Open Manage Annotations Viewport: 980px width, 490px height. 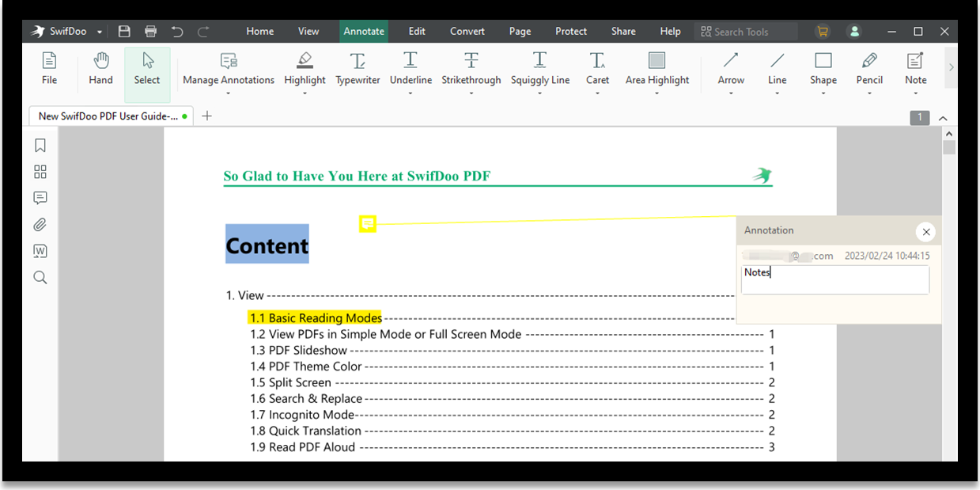(229, 69)
